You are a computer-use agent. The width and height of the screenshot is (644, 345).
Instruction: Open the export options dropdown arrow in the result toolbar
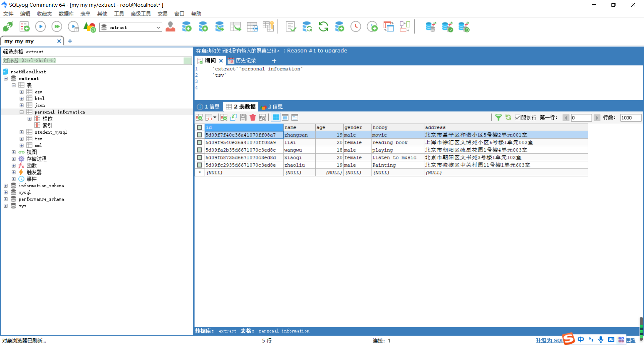(x=215, y=118)
